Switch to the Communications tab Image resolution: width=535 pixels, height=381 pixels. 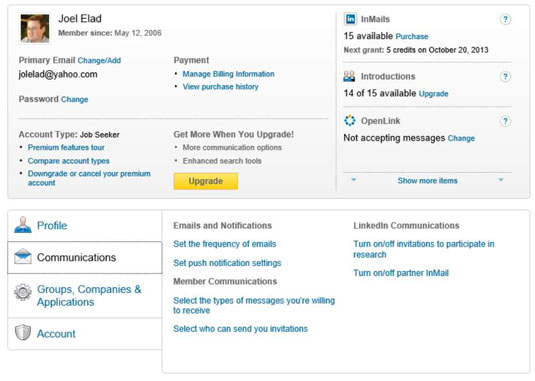click(x=85, y=258)
